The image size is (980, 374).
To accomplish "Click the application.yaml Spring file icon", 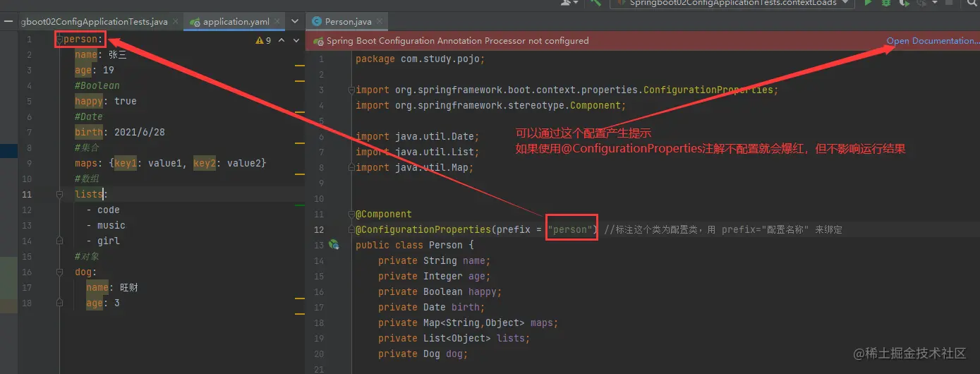I will (195, 22).
